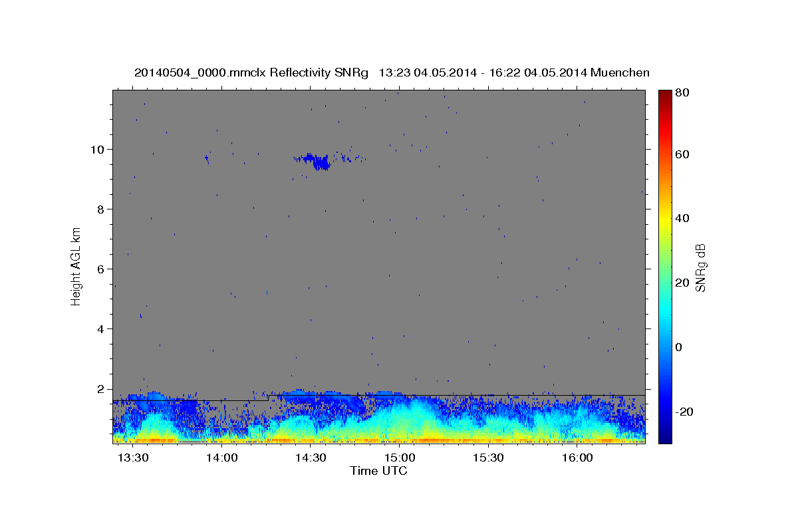The image size is (798, 532).
Task: Click the 'Time UTC' axis label
Action: tap(378, 471)
